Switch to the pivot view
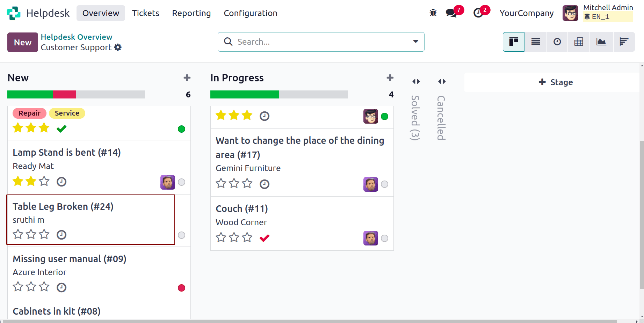The height and width of the screenshot is (323, 644). tap(579, 42)
